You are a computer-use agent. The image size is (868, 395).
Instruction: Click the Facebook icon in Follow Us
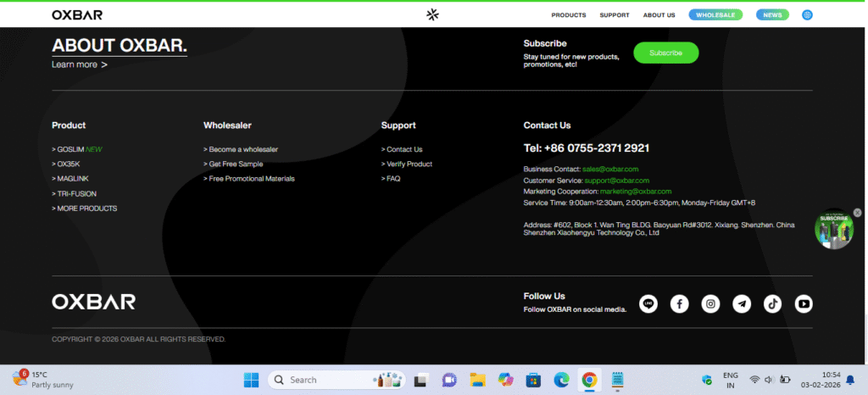pyautogui.click(x=679, y=303)
